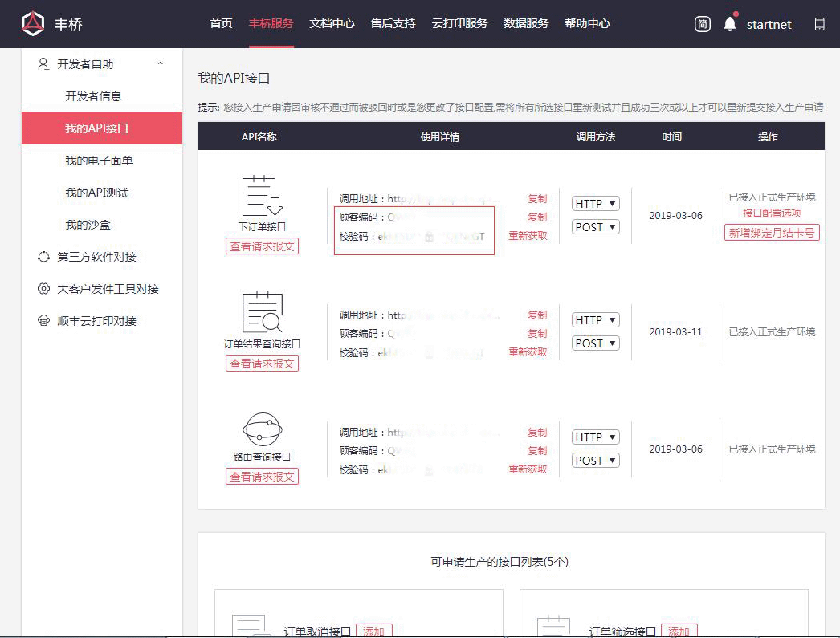The width and height of the screenshot is (840, 638).
Task: Open notifications bell icon
Action: click(x=730, y=23)
